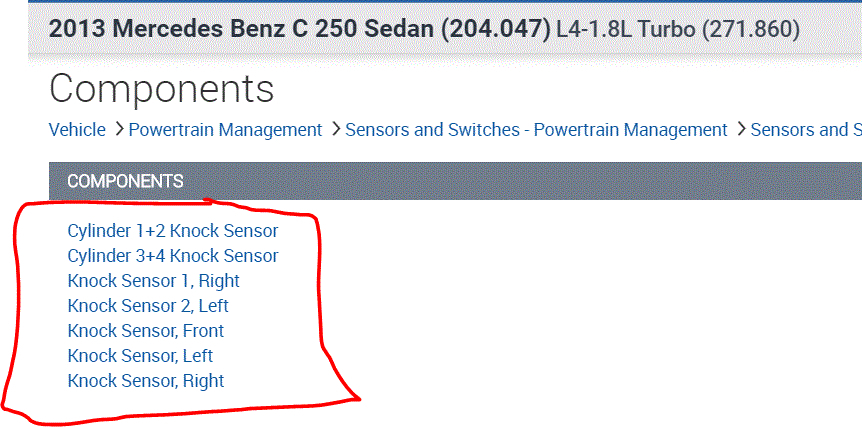Click the large Components page heading
This screenshot has height=429, width=862.
(x=161, y=89)
